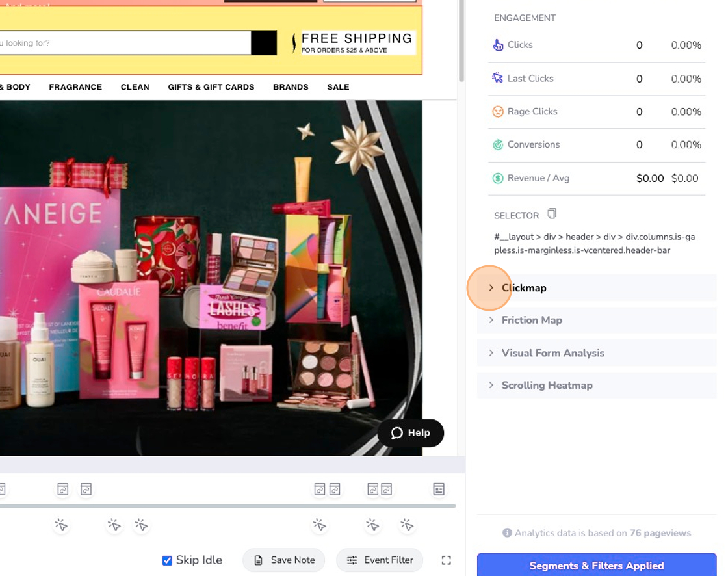The image size is (728, 576).
Task: Click Segments & Filters Applied button
Action: pyautogui.click(x=597, y=565)
